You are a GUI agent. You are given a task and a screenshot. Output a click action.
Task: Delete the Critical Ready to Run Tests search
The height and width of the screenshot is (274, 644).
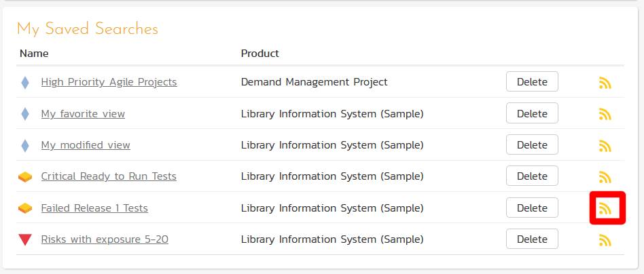point(532,176)
